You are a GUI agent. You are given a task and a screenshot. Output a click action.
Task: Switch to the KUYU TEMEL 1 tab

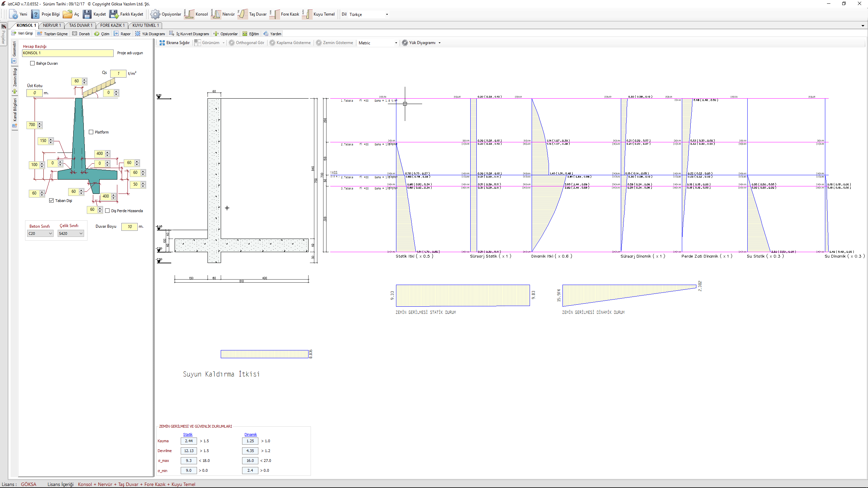pos(145,25)
